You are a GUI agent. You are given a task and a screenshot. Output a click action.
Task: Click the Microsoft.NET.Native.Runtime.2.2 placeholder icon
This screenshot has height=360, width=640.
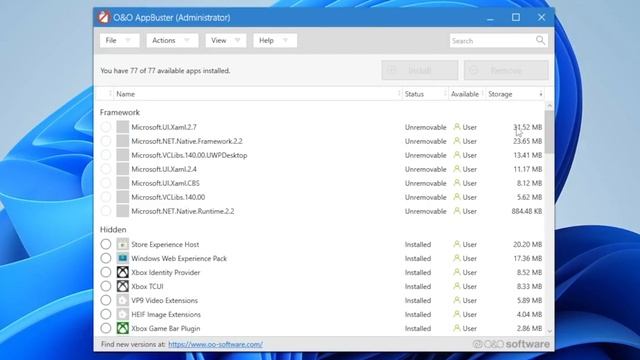pyautogui.click(x=122, y=211)
